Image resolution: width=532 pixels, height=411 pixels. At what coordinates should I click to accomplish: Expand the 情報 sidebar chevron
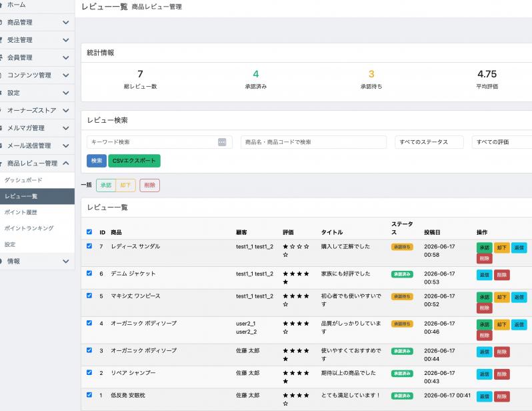pyautogui.click(x=66, y=261)
